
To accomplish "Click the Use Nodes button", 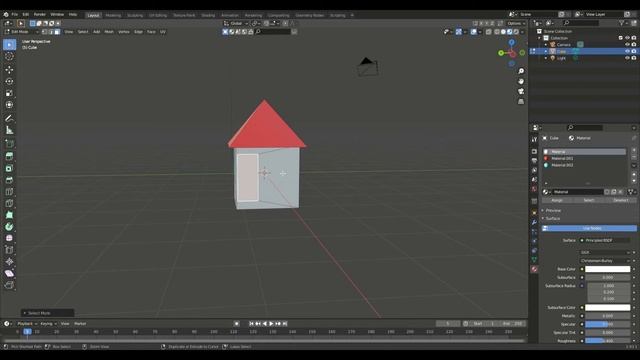I will 589,229.
